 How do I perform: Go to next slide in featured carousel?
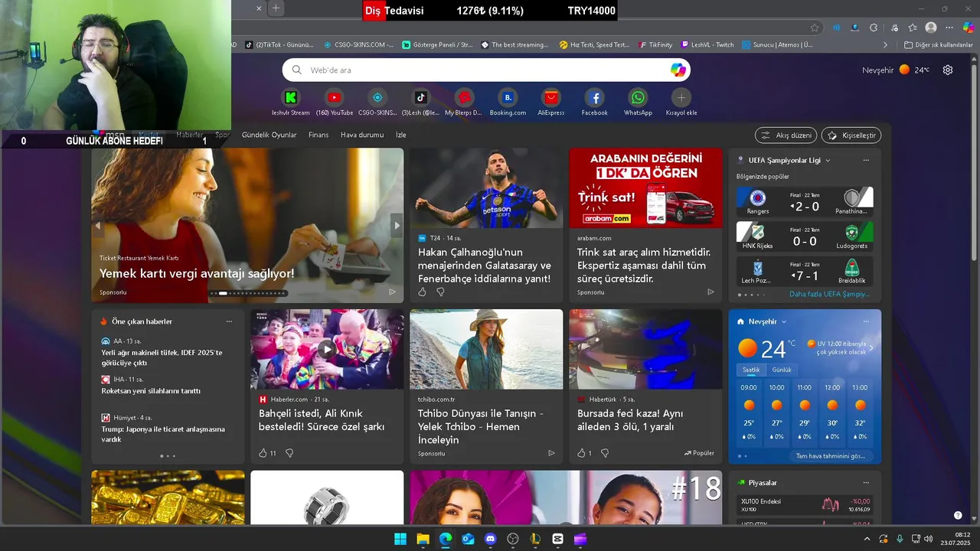tap(397, 225)
